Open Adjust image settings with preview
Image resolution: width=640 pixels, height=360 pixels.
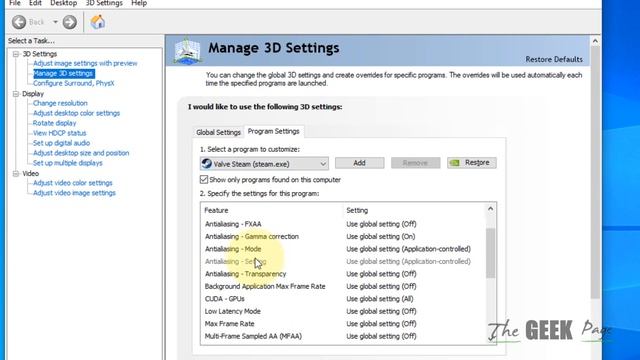point(85,63)
